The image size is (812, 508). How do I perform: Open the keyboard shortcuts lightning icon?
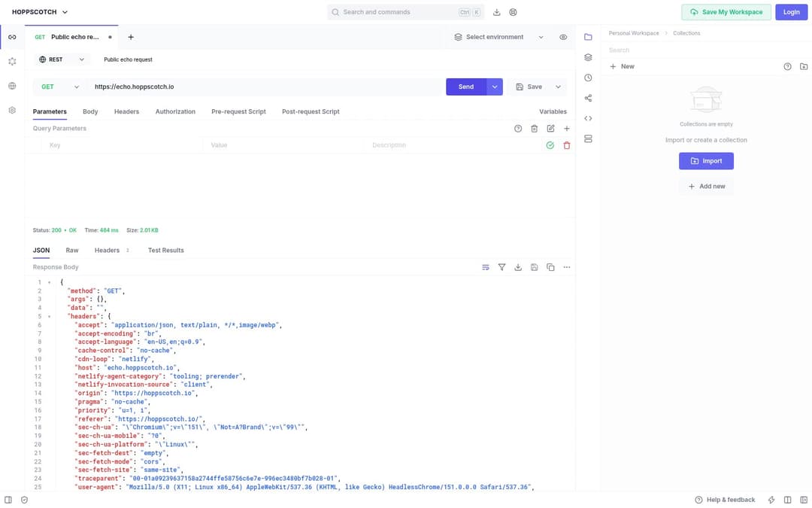(x=771, y=500)
